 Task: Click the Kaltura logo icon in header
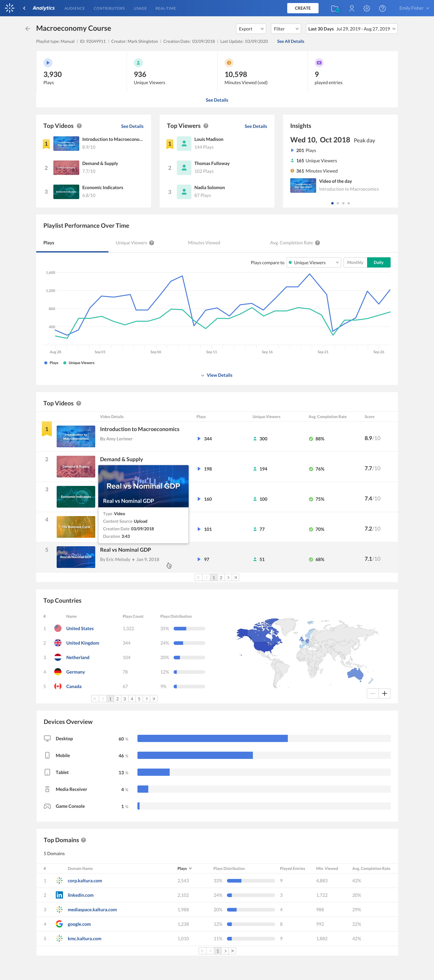[9, 8]
